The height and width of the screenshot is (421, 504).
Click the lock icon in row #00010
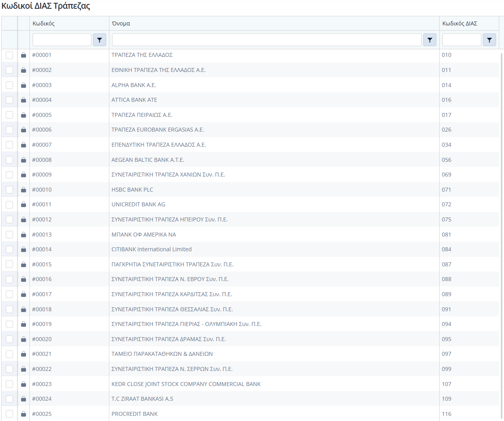coord(23,190)
